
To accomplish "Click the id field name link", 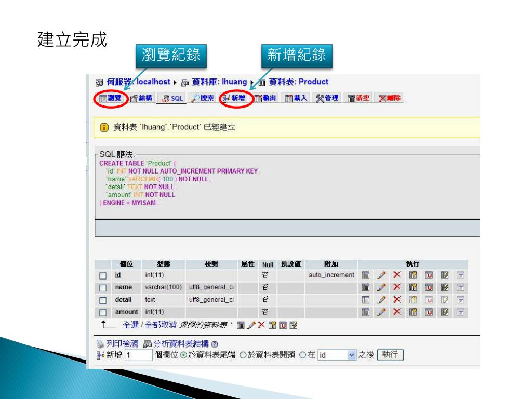I will tap(118, 275).
